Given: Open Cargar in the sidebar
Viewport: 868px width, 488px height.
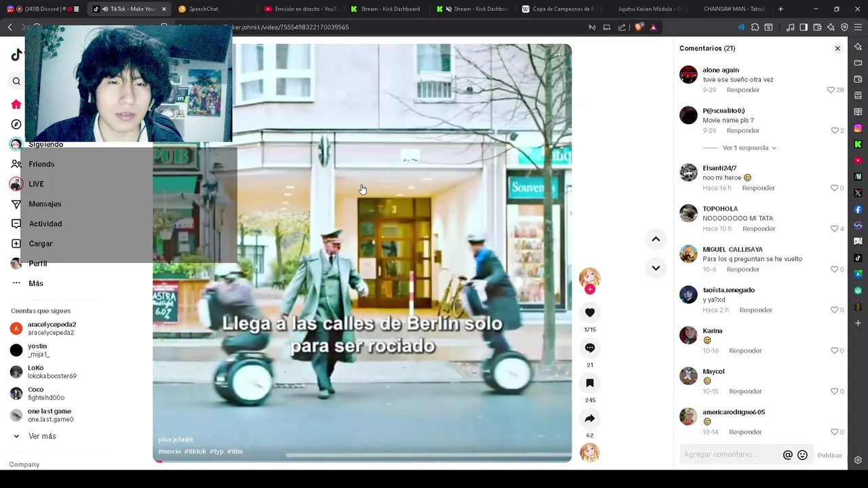Looking at the screenshot, I should (41, 243).
